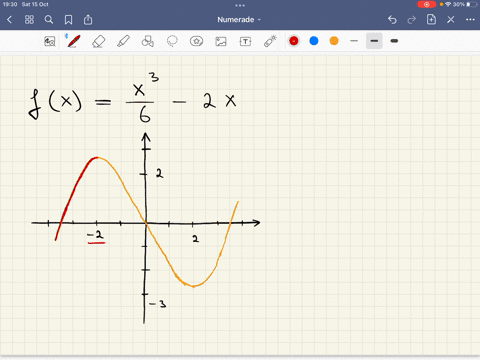Image resolution: width=480 pixels, height=360 pixels.
Task: Go back with the left chevron
Action: pyautogui.click(x=9, y=20)
